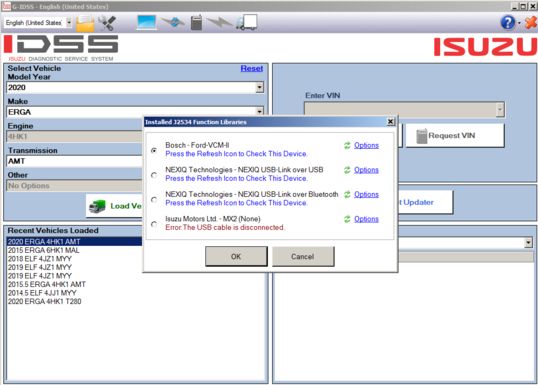Click the Engine field showing 4HK1

pyautogui.click(x=74, y=137)
